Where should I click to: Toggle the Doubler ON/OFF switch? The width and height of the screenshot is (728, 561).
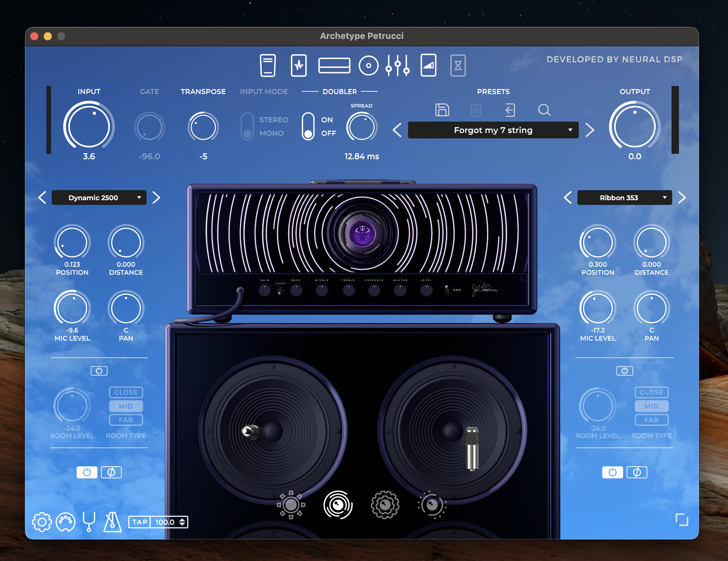(x=308, y=127)
